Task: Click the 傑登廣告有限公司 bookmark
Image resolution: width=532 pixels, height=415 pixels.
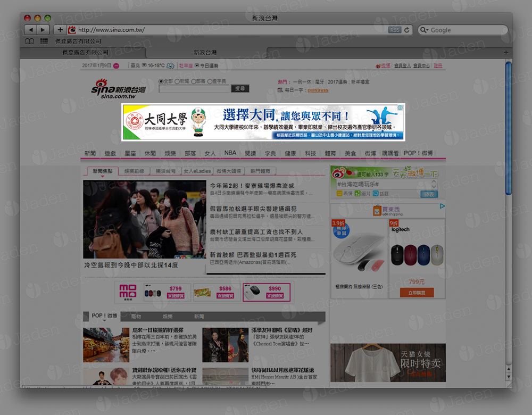Action: click(78, 41)
